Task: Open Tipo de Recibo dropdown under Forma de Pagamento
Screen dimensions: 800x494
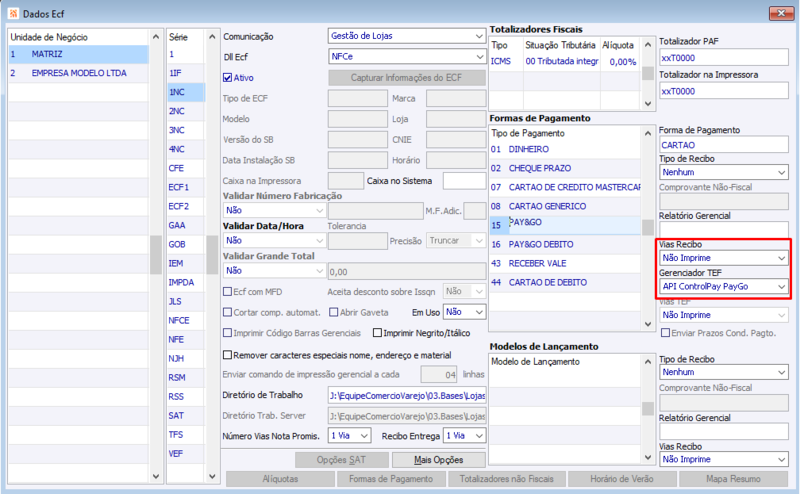Action: pyautogui.click(x=723, y=172)
